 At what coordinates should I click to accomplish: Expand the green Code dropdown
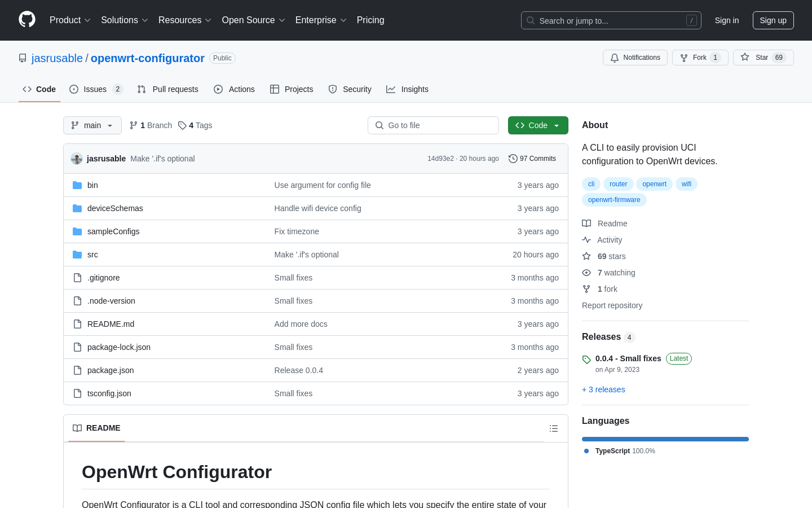[537, 125]
